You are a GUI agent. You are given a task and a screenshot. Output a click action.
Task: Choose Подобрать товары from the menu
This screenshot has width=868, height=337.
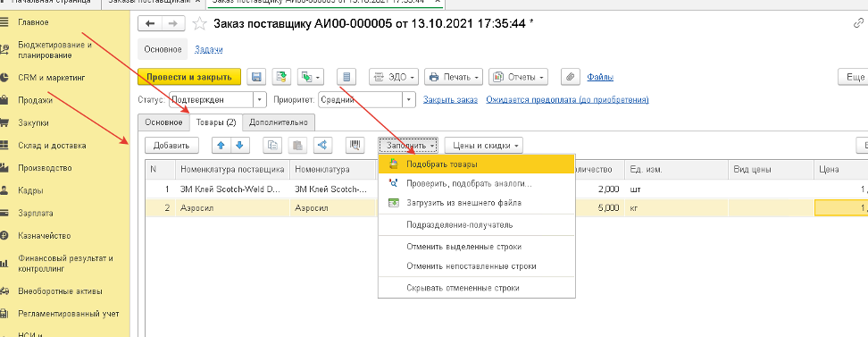(477, 164)
